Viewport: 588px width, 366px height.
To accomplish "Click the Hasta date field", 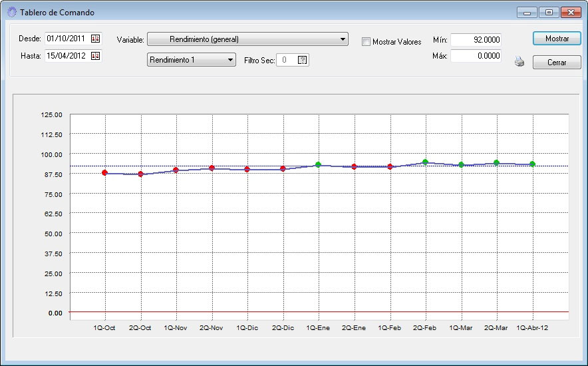I will (67, 56).
